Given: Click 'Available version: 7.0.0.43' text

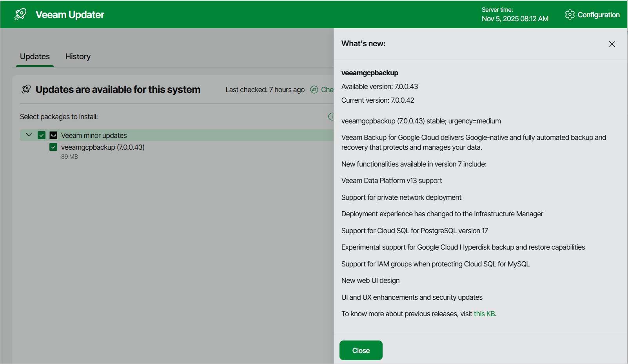Looking at the screenshot, I should tap(379, 87).
